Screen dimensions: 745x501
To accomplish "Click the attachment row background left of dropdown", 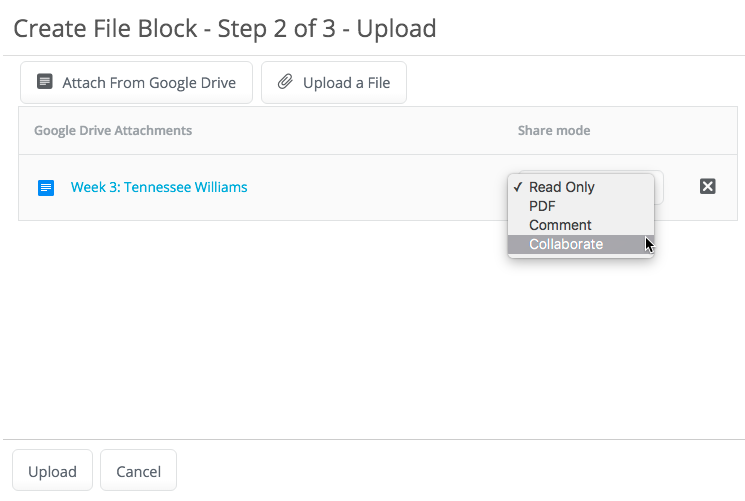I will [x=375, y=187].
